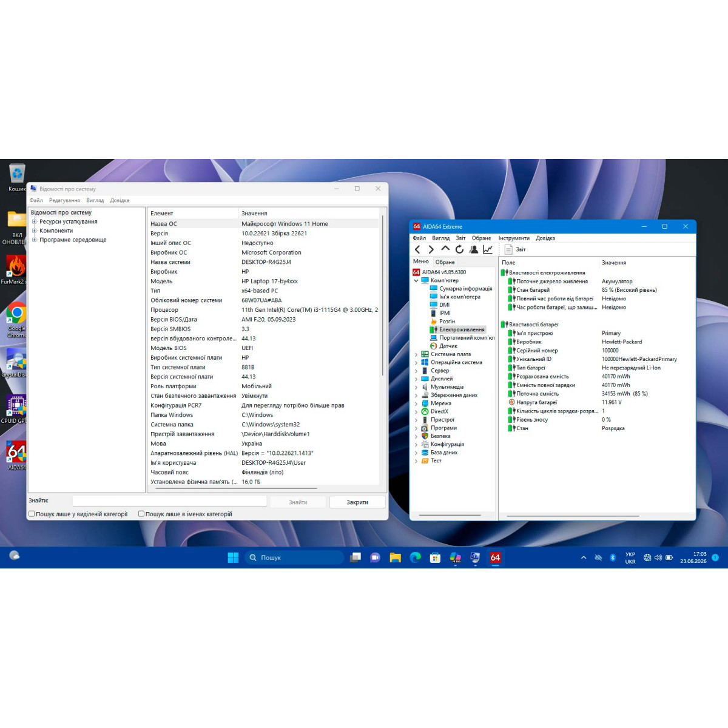728x728 pixels.
Task: Click the Звіт report button
Action: (516, 249)
